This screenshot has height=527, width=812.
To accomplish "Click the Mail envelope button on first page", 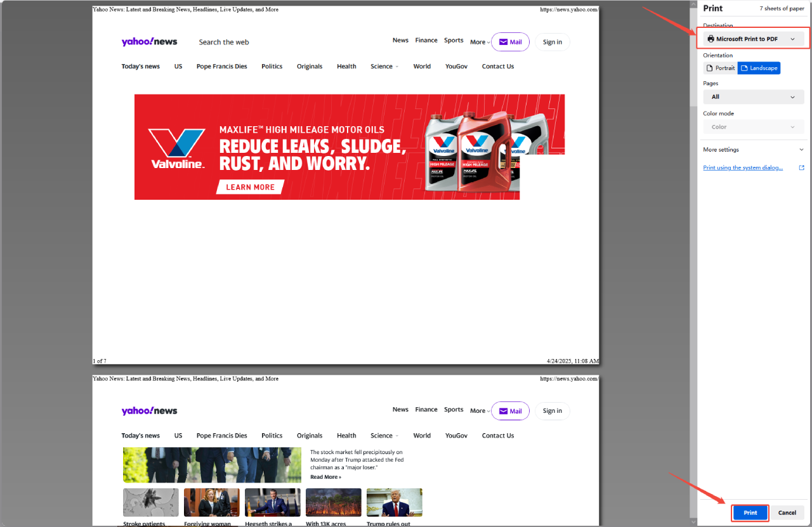I will 510,42.
